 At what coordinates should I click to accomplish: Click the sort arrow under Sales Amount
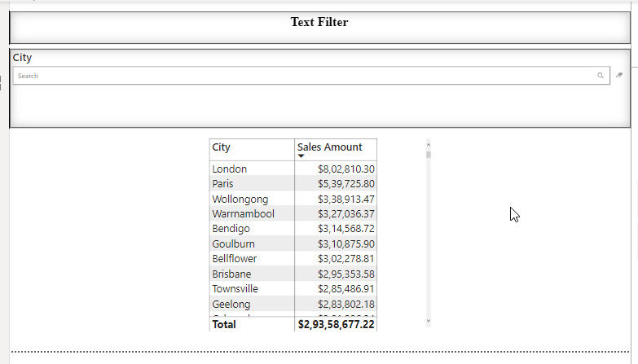click(x=301, y=156)
